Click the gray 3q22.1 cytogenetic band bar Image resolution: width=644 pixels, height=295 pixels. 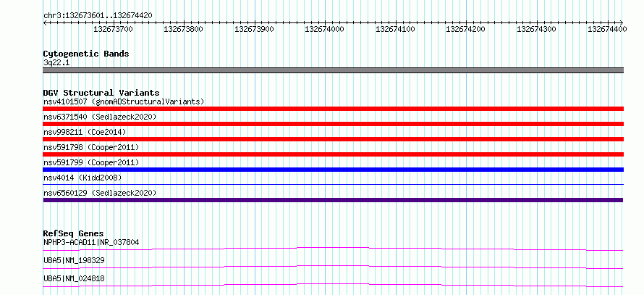point(333,70)
